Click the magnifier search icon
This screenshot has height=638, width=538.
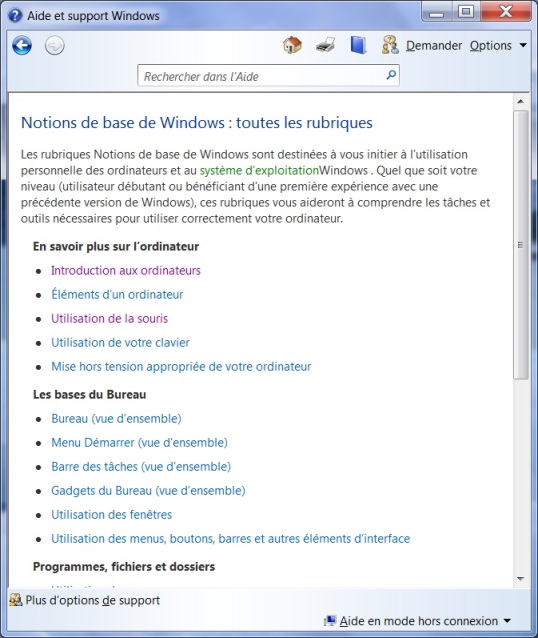(391, 75)
